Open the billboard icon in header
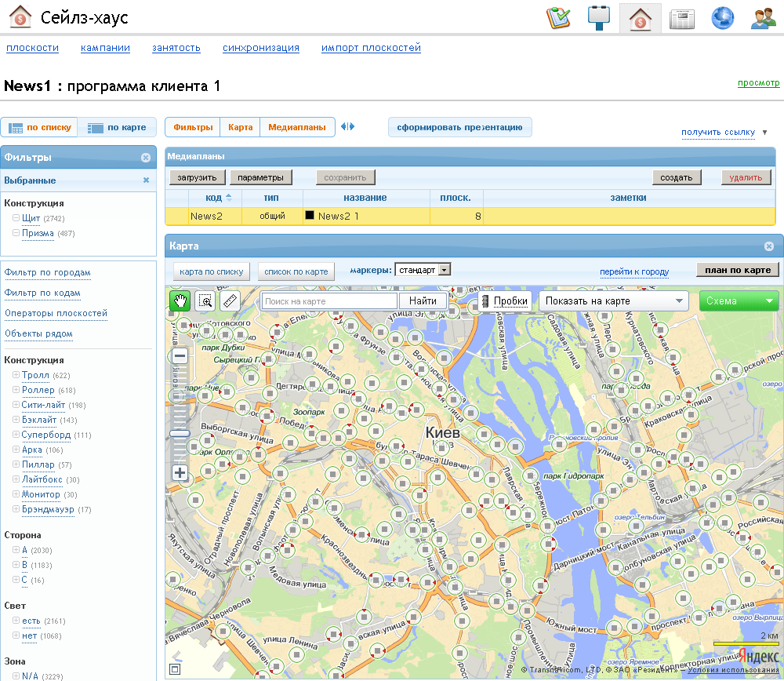The width and height of the screenshot is (784, 681). pos(598,18)
